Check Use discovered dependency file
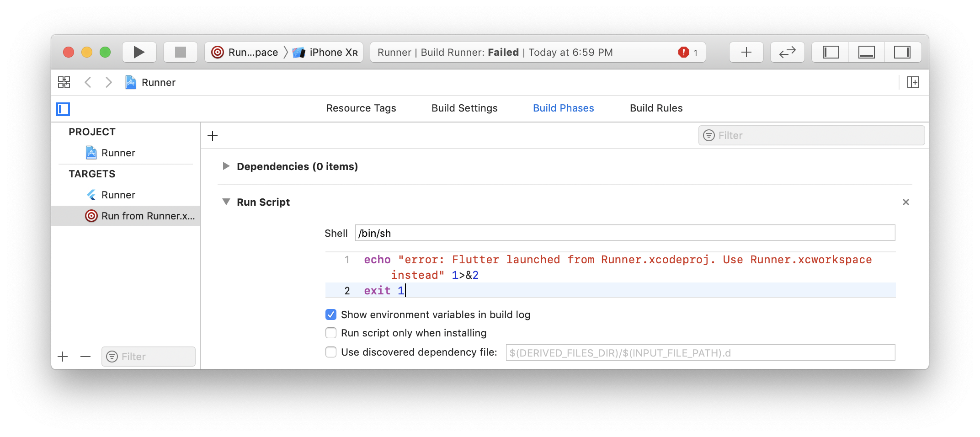The width and height of the screenshot is (980, 437). (x=331, y=352)
